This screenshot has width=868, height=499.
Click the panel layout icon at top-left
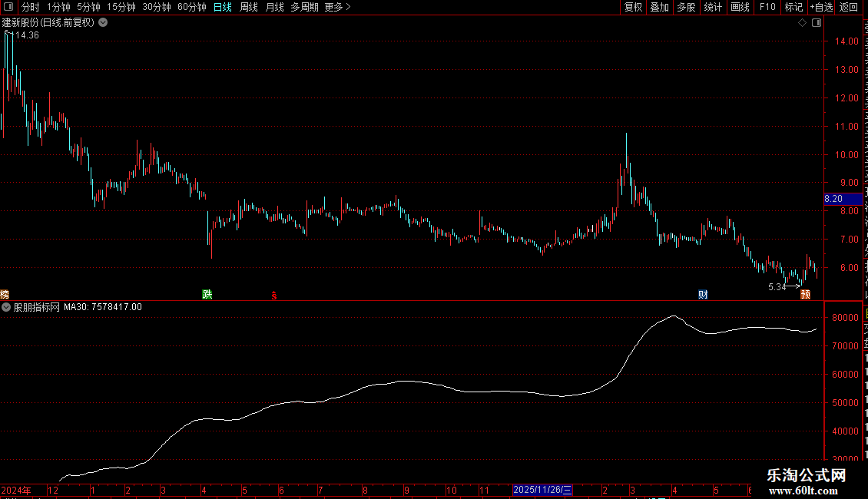8,7
